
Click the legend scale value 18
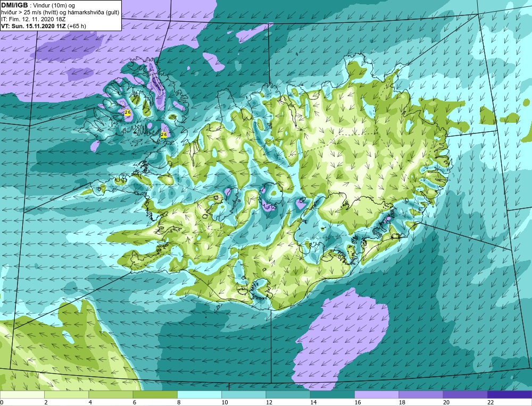(402, 402)
